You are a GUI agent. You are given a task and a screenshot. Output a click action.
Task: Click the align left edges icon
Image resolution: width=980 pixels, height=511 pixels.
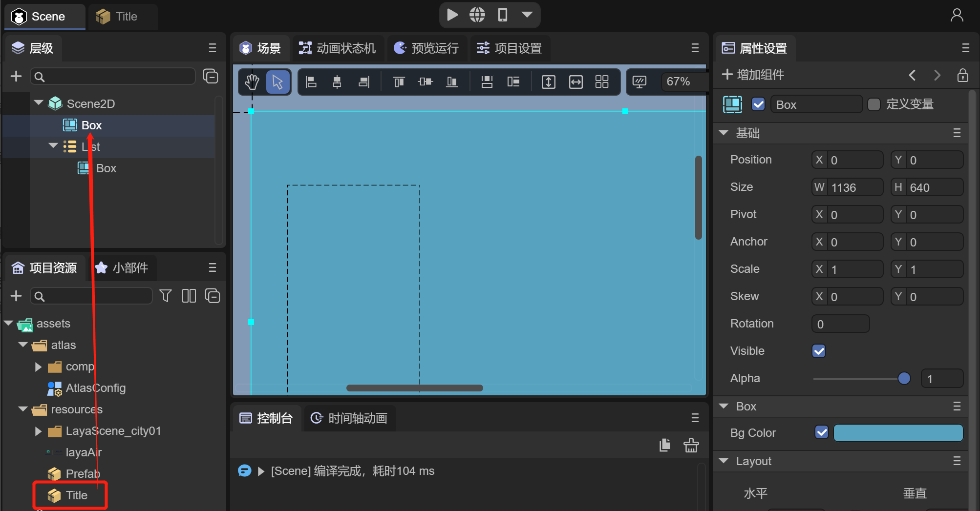click(311, 82)
